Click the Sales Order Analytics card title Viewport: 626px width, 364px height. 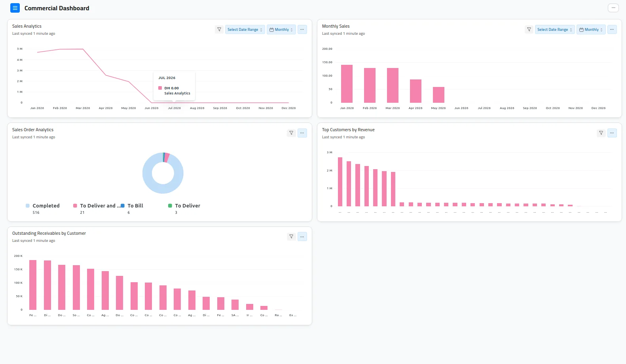tap(33, 130)
